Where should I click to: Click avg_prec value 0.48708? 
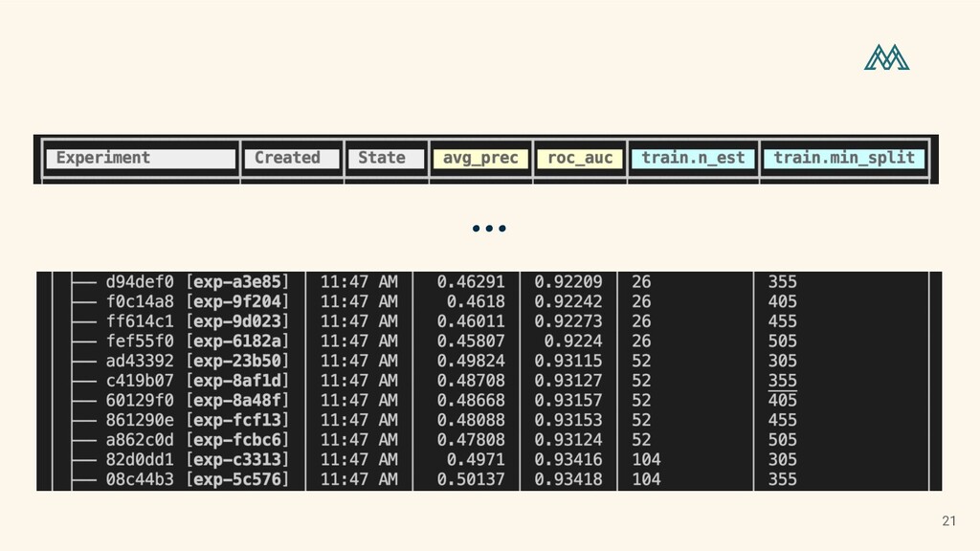[471, 381]
